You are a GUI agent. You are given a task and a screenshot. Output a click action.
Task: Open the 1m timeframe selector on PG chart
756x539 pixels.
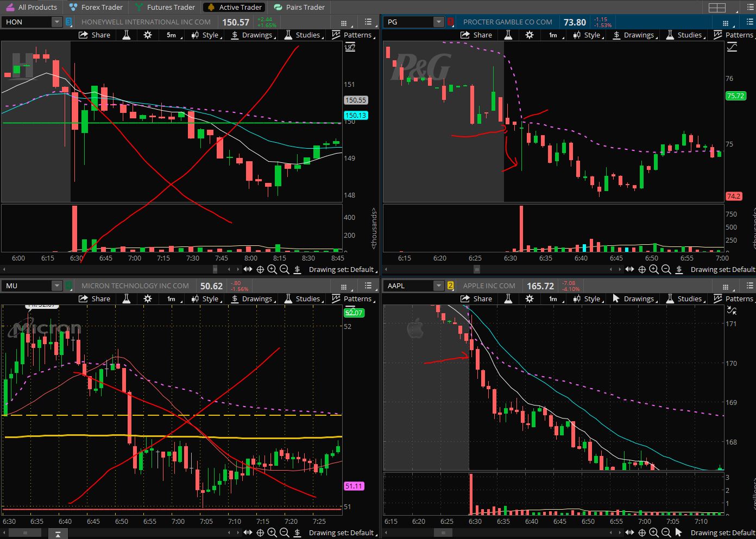point(553,35)
